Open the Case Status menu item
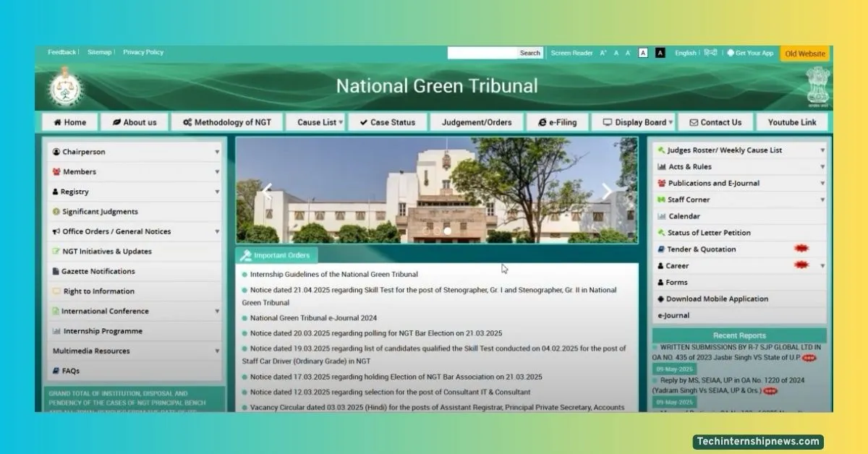The image size is (868, 454). point(388,122)
